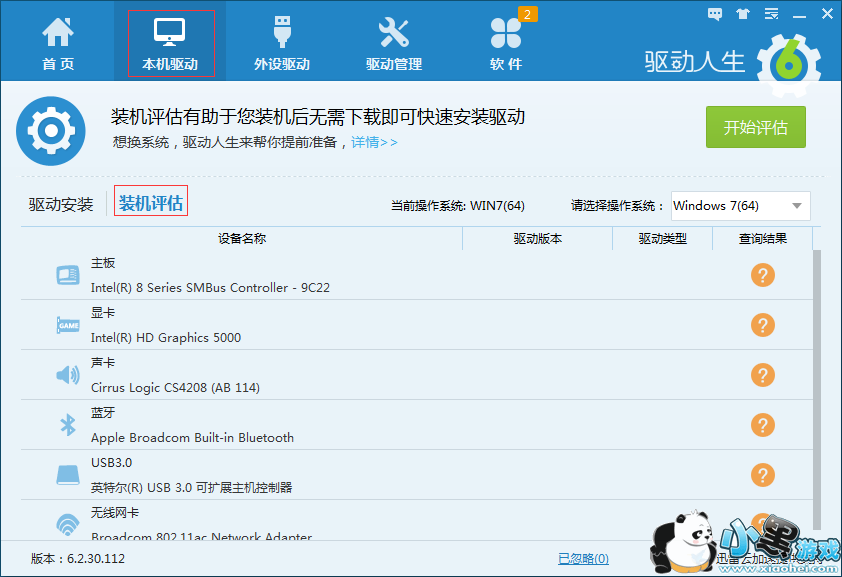842x577 pixels.
Task: Click the 驱动版本 column header
Action: [x=538, y=238]
